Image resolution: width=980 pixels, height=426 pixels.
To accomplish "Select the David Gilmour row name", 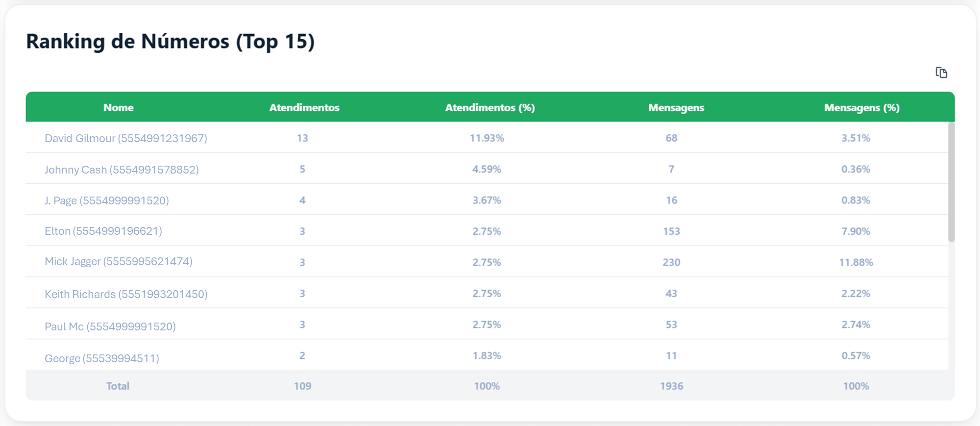I will pos(126,138).
